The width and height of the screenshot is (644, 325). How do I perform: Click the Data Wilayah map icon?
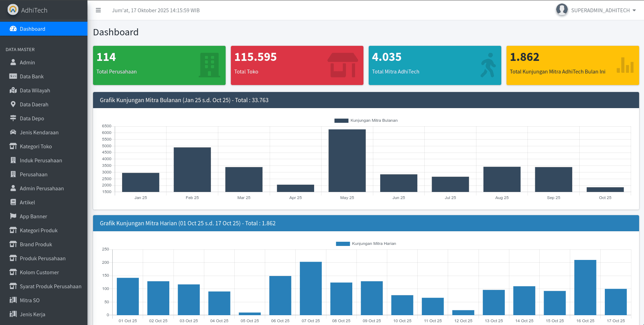coord(13,90)
